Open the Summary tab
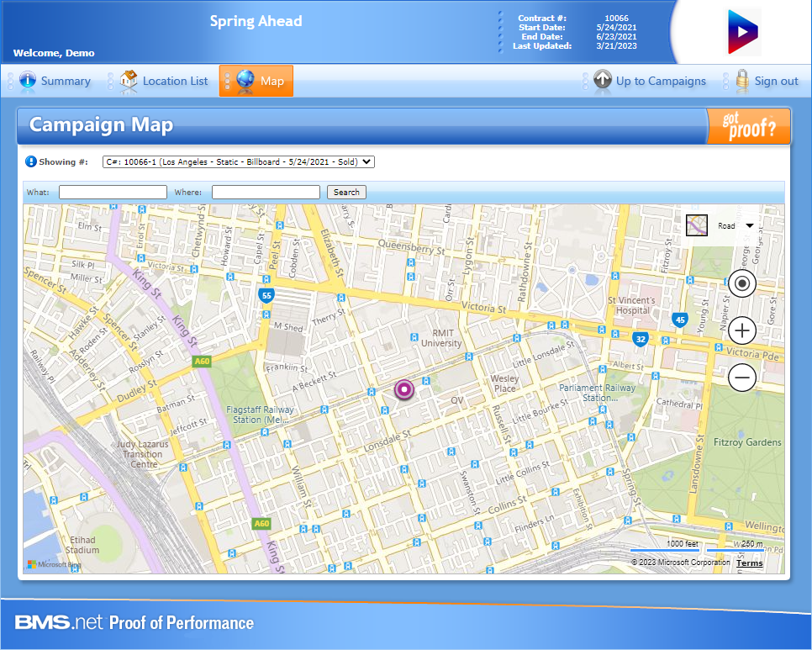 55,82
